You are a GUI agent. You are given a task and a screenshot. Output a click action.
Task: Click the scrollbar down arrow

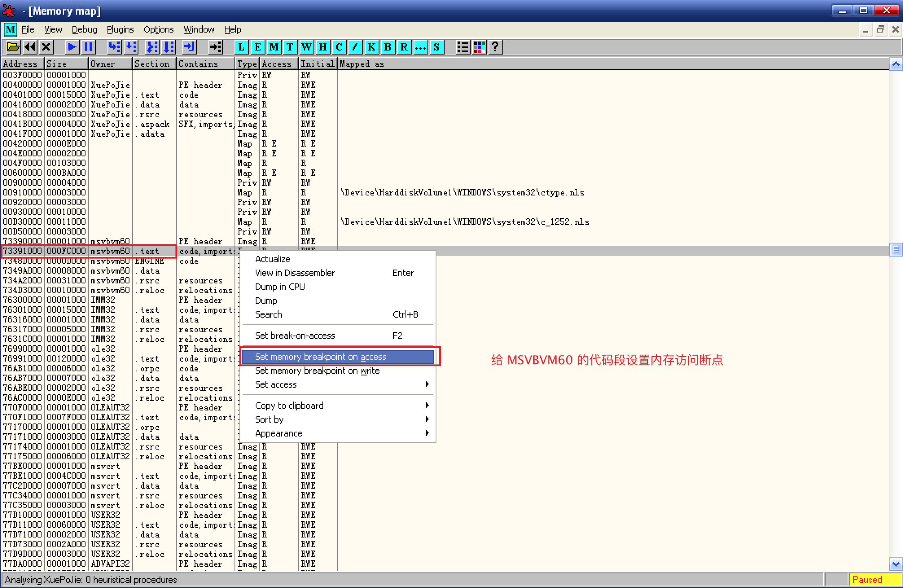click(896, 564)
